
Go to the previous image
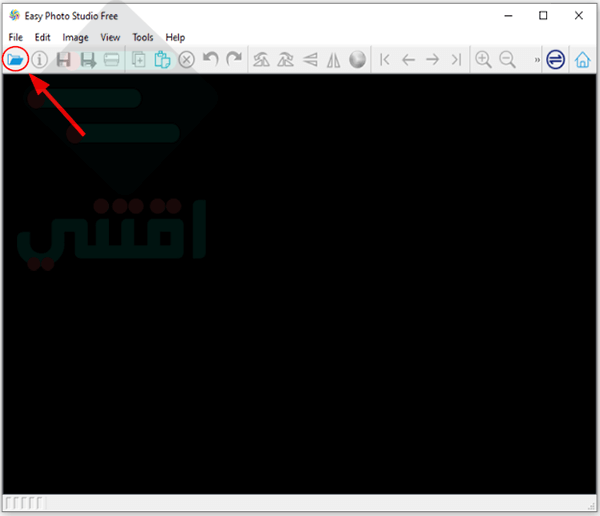(x=408, y=60)
